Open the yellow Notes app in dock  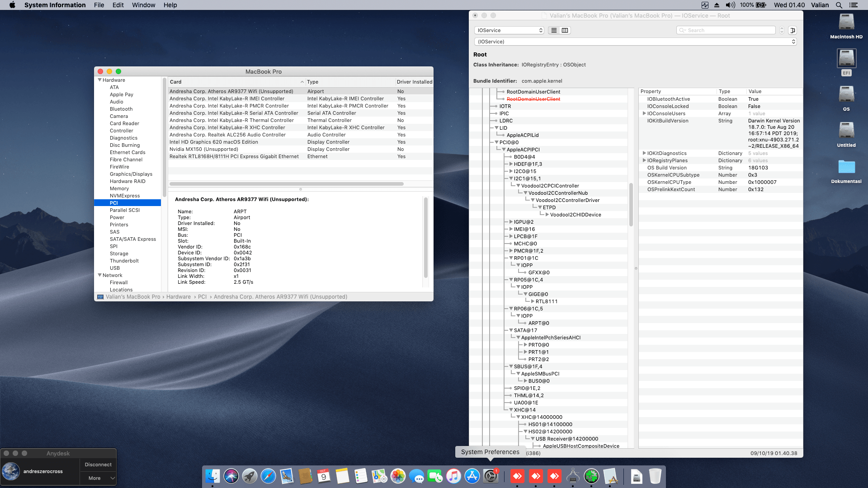pos(342,476)
